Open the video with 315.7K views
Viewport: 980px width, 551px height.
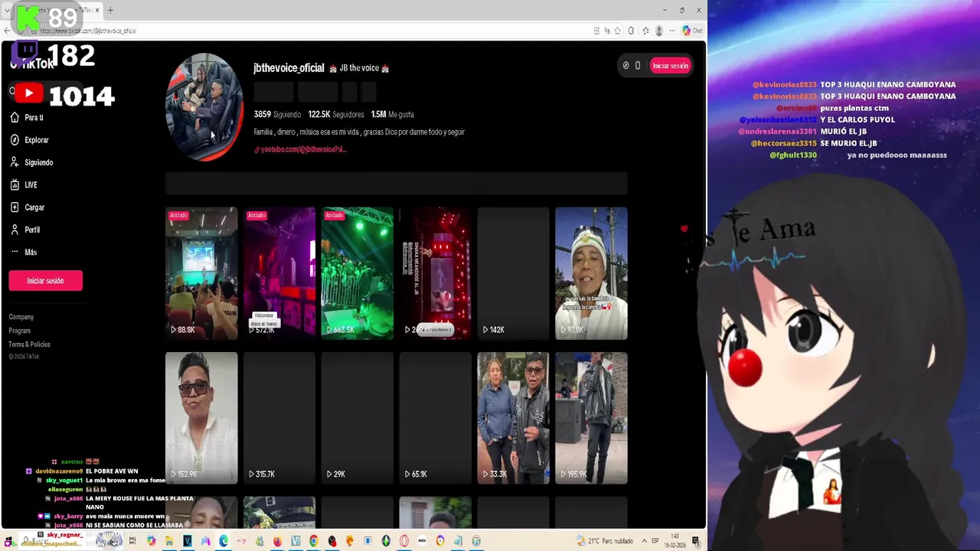(279, 418)
